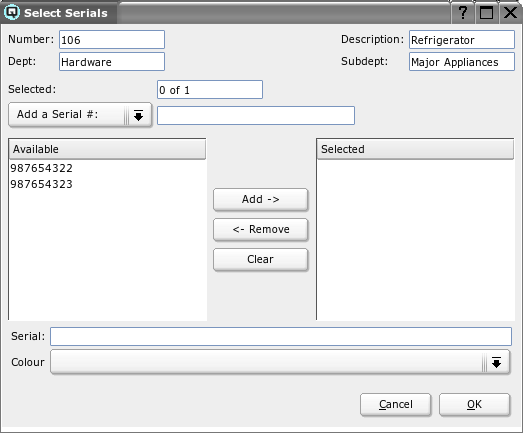Viewport: 523px width, 433px height.
Task: Click the <- Remove button
Action: tap(260, 230)
